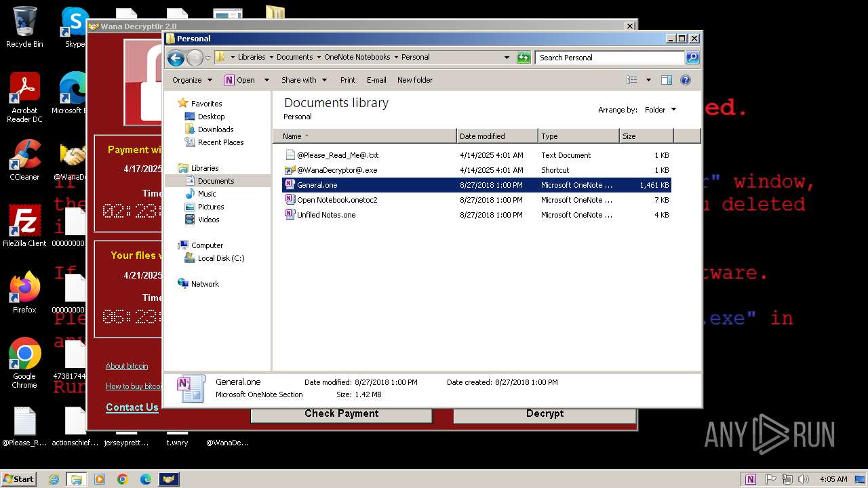This screenshot has width=868, height=488.
Task: Open Explorer help question mark icon
Action: coord(686,80)
